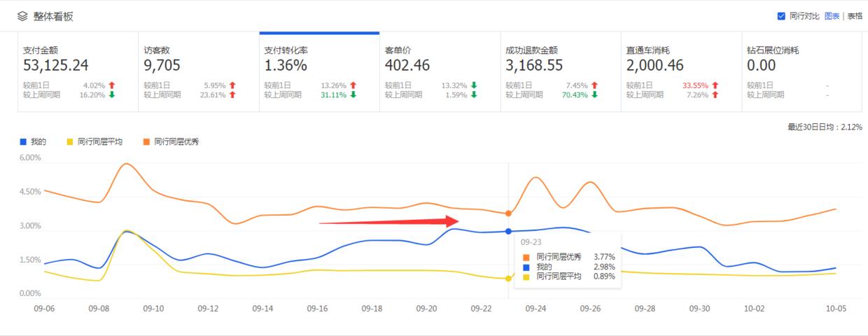Click the red up arrow beside 7.45%
The height and width of the screenshot is (336, 868).
(594, 85)
